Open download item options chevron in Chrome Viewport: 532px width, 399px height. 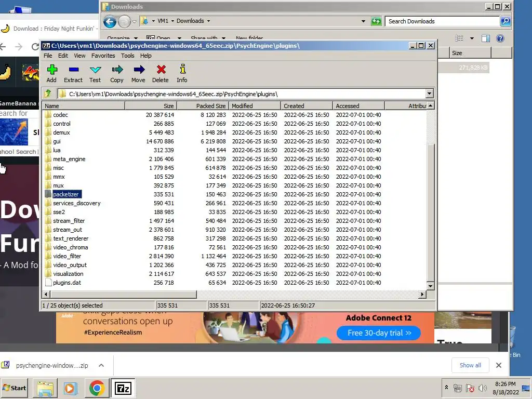click(101, 365)
